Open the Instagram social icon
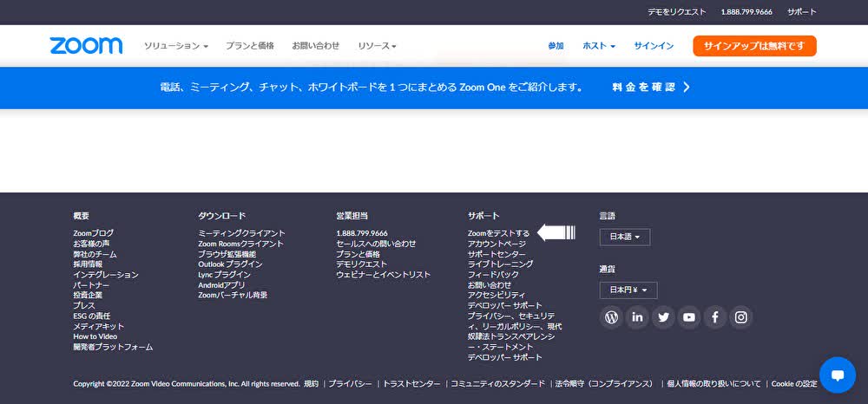868x404 pixels. (x=740, y=317)
